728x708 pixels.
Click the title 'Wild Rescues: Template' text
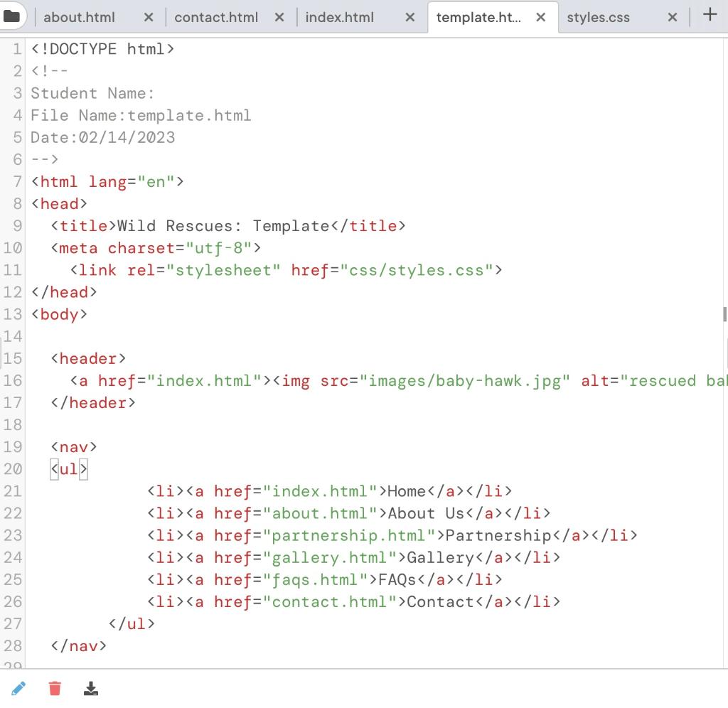(223, 226)
